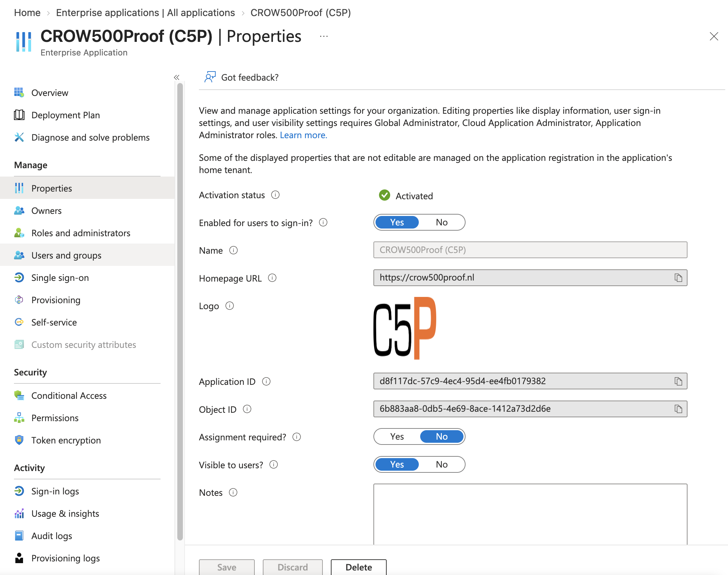
Task: Click the Conditional Access icon
Action: click(19, 395)
